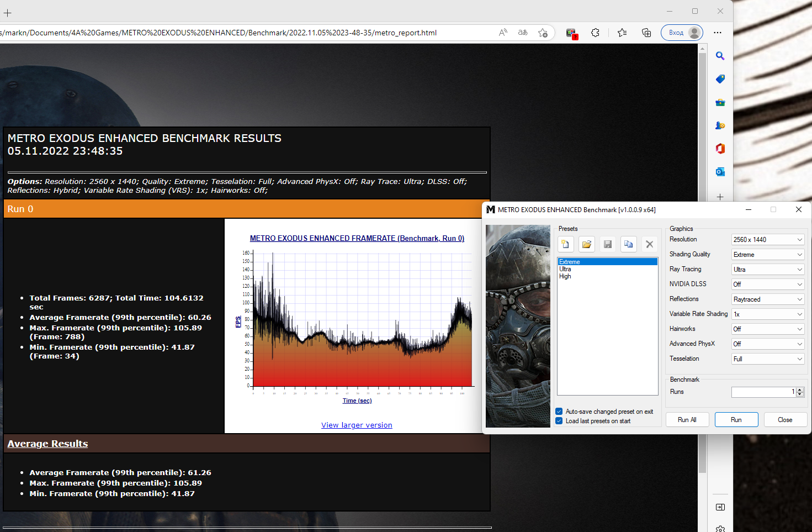The image size is (812, 532).
Task: Click the Run button in benchmark dialog
Action: pyautogui.click(x=736, y=420)
